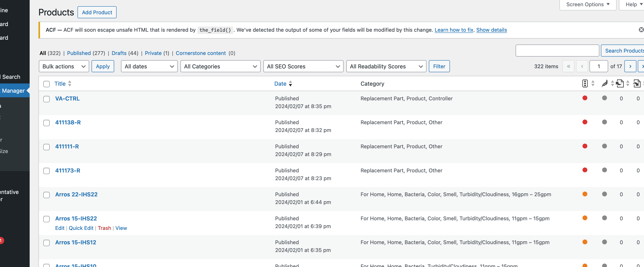644x267 pixels.
Task: Open the All Readability Scores dropdown
Action: [x=386, y=66]
